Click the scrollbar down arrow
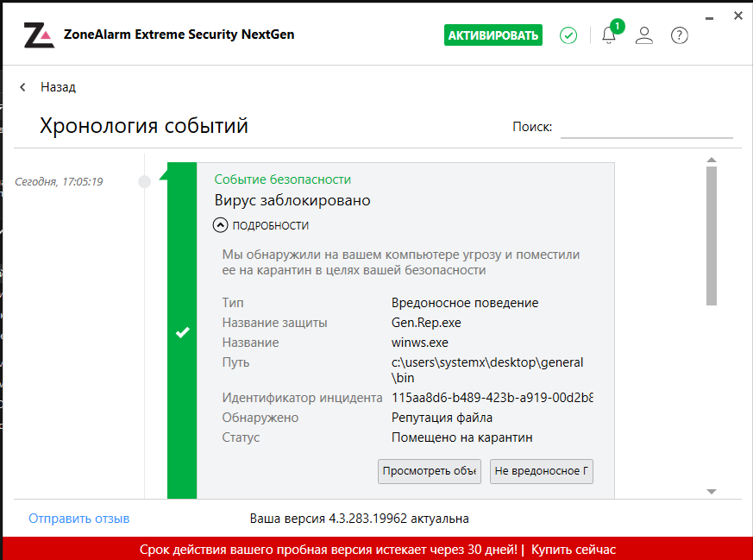The width and height of the screenshot is (753, 560). click(x=712, y=491)
